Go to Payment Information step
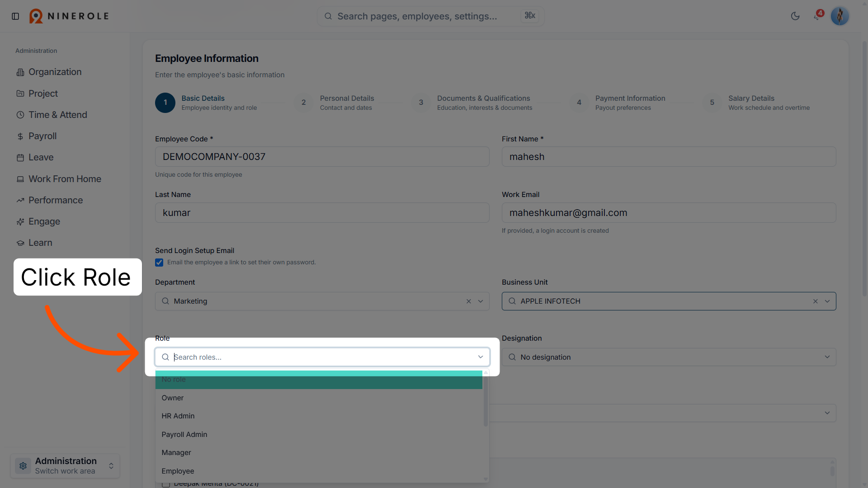The width and height of the screenshot is (868, 488). click(x=618, y=103)
